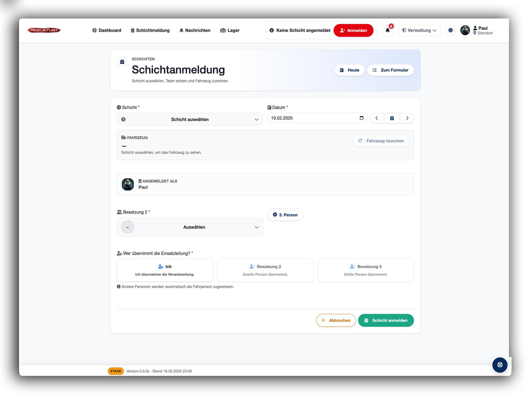Viewport: 532px width, 397px height.
Task: Click the settings gear icon in the header
Action: coord(450,30)
